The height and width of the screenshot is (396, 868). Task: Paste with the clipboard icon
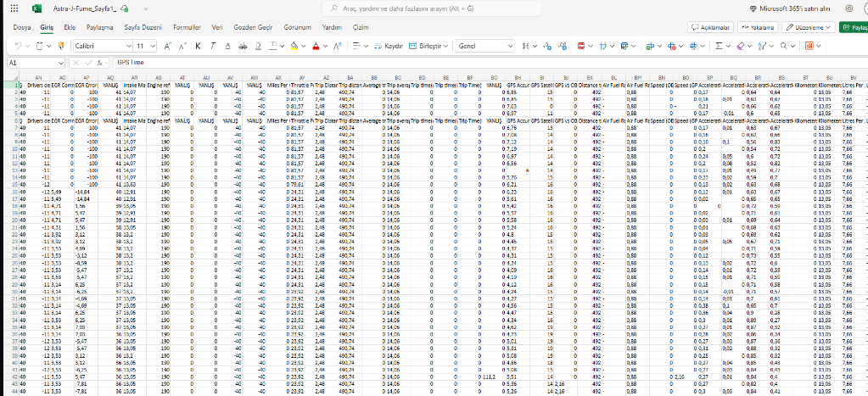click(x=40, y=46)
